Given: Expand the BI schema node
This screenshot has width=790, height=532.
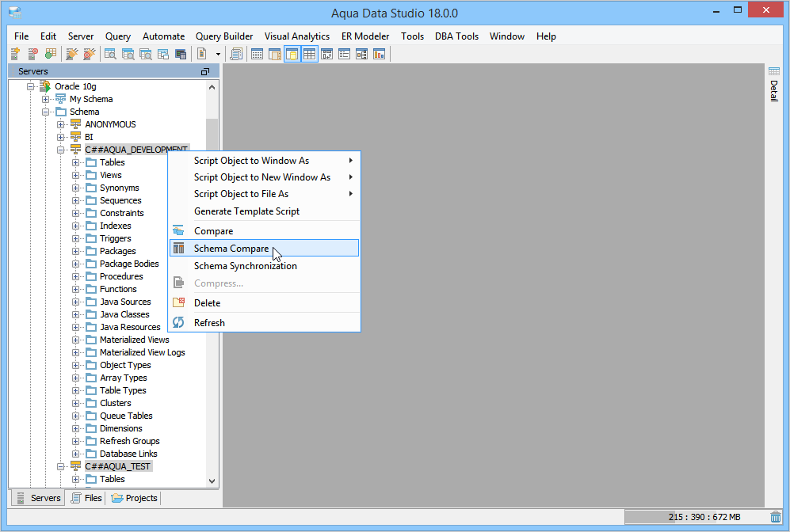Looking at the screenshot, I should 60,137.
